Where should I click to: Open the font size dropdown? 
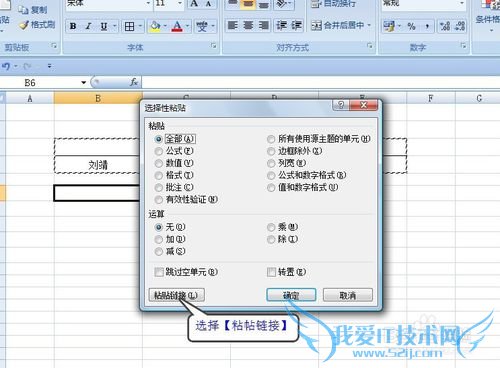coord(180,3)
